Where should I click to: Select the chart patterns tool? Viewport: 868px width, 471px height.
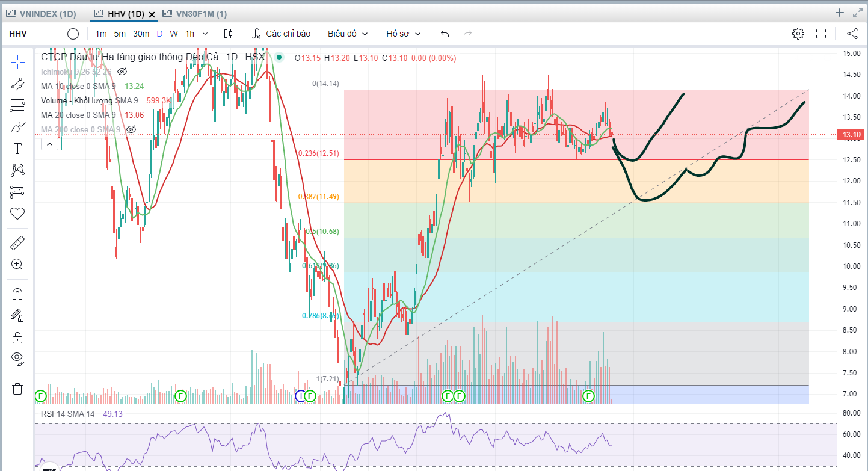pyautogui.click(x=17, y=170)
